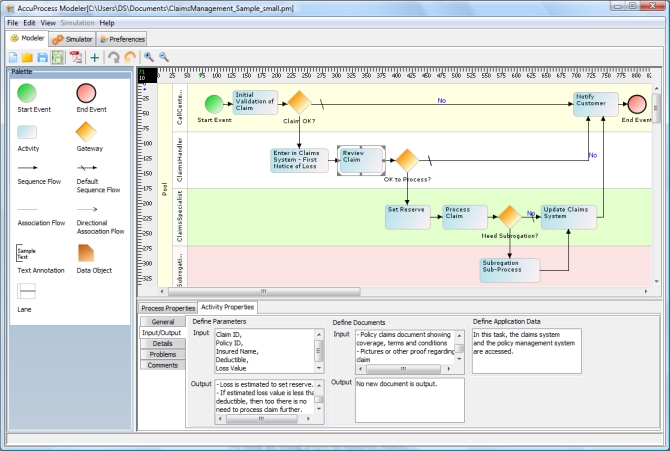
Task: Select the 'Notify Customer' activity box
Action: (x=596, y=104)
